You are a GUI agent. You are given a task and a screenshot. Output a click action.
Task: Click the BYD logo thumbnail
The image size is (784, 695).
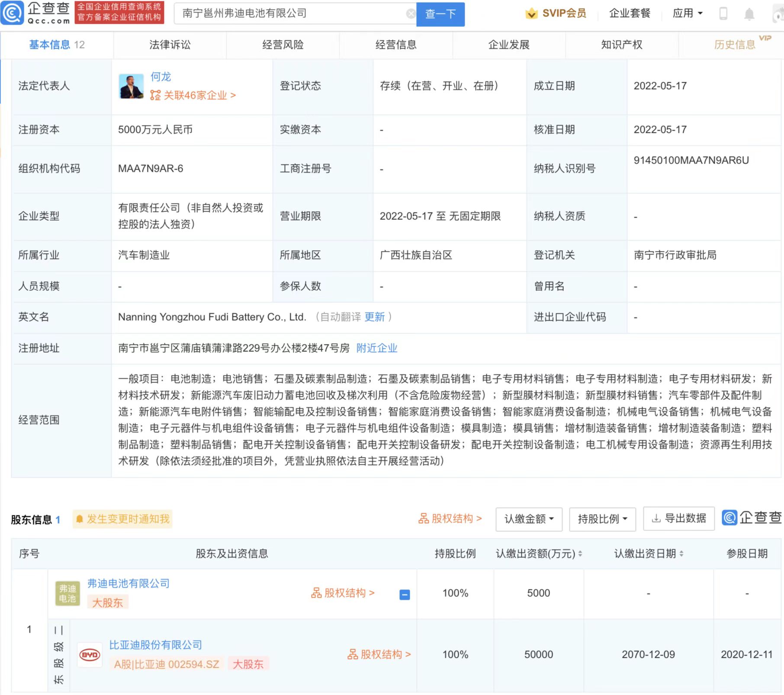tap(89, 654)
